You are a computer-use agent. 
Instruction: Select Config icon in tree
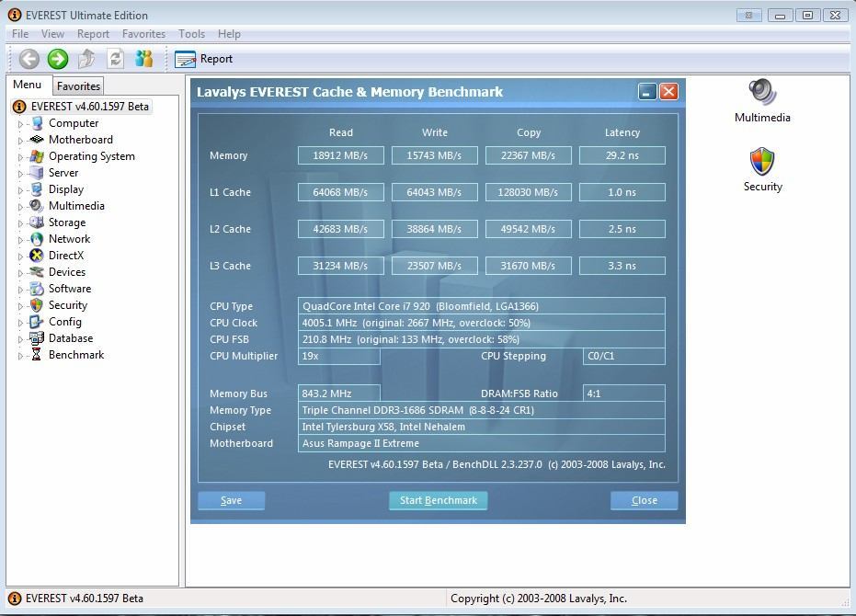(x=37, y=322)
